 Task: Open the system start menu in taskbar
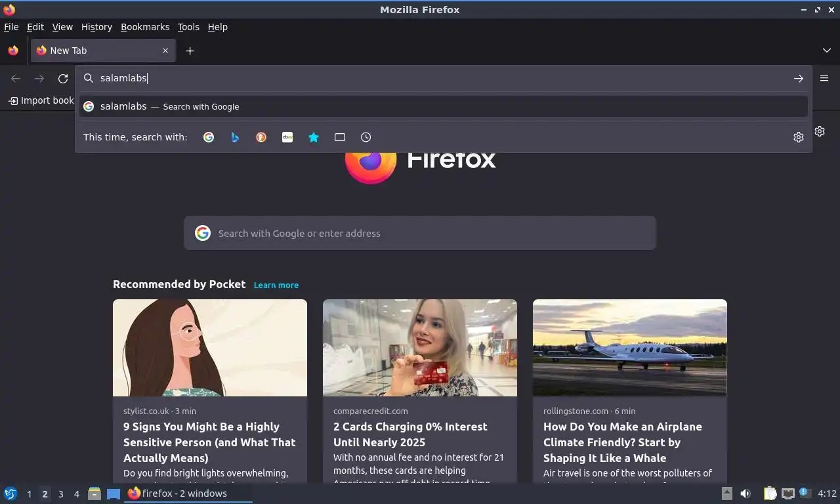pos(10,493)
